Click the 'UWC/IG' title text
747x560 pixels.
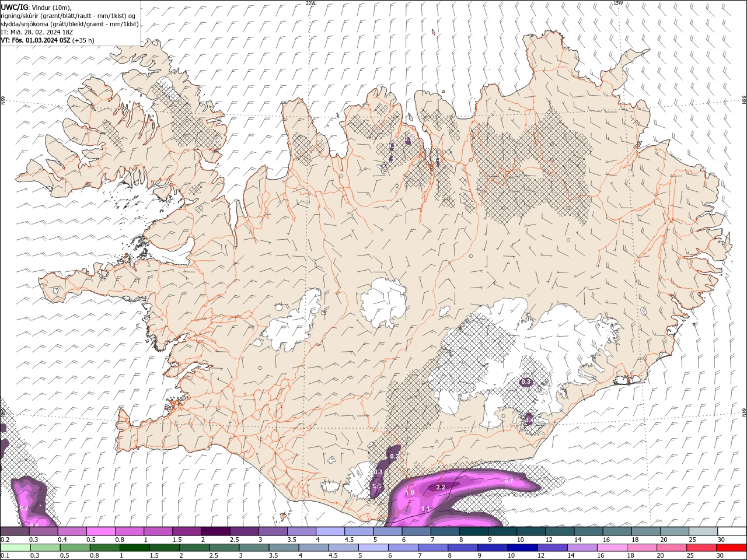(x=13, y=7)
